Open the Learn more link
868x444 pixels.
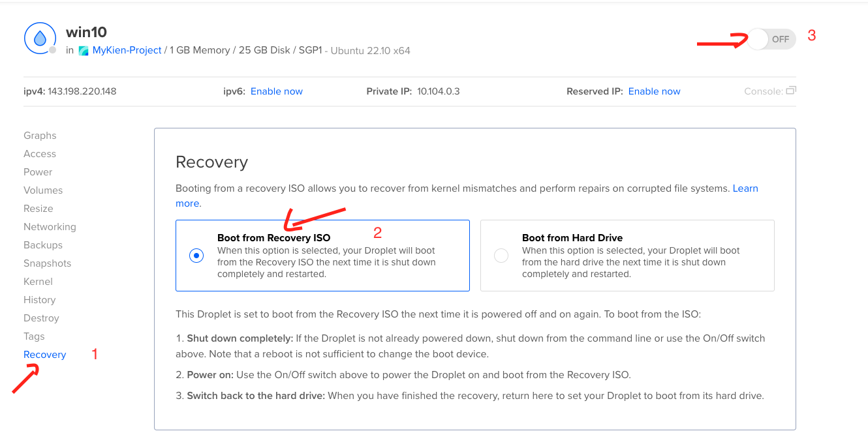click(x=745, y=188)
